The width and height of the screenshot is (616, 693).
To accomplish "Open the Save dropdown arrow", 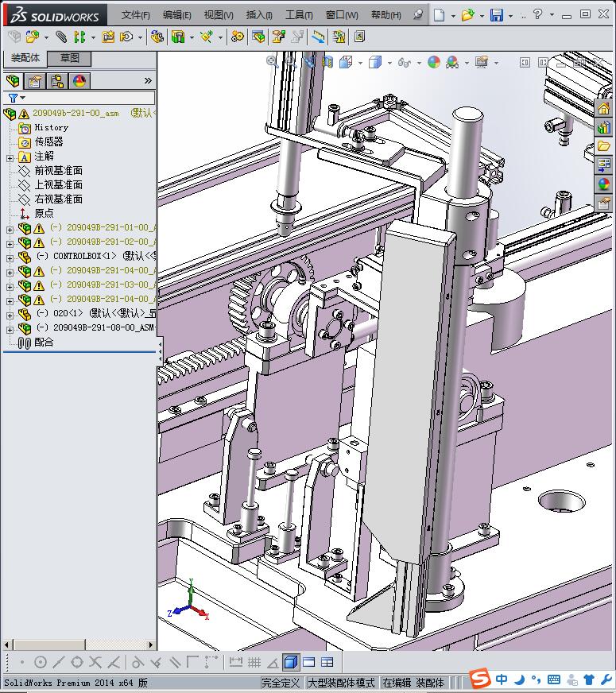I will tap(510, 16).
